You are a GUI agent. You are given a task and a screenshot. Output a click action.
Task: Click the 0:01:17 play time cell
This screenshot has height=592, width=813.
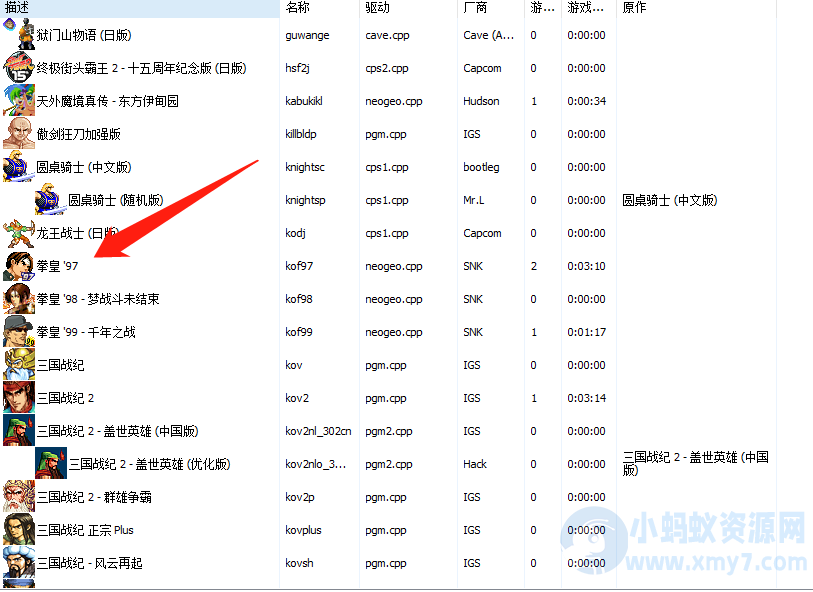[x=586, y=332]
